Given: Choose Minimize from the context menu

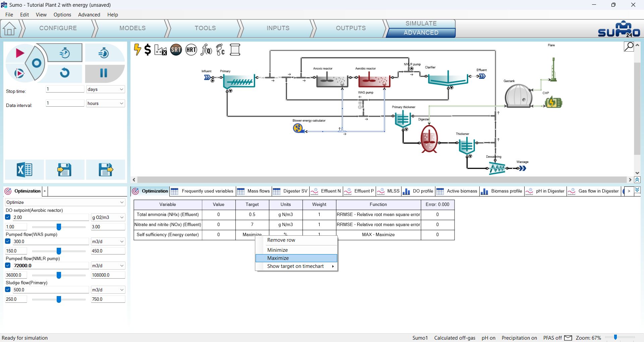Looking at the screenshot, I should click(296, 250).
